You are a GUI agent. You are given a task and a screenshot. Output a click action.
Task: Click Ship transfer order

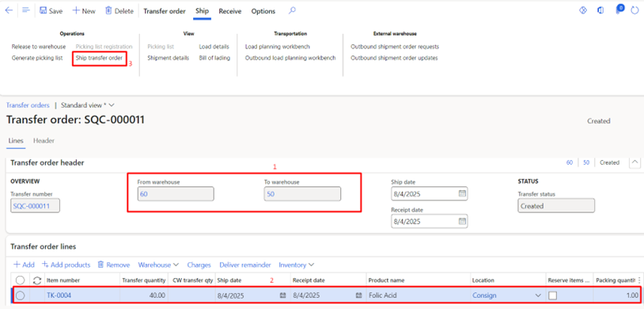99,58
